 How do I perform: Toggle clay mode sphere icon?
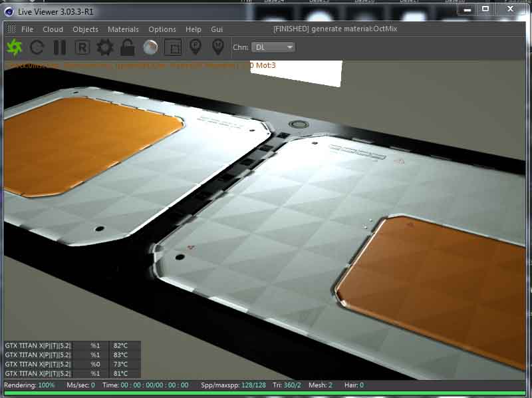click(x=150, y=47)
